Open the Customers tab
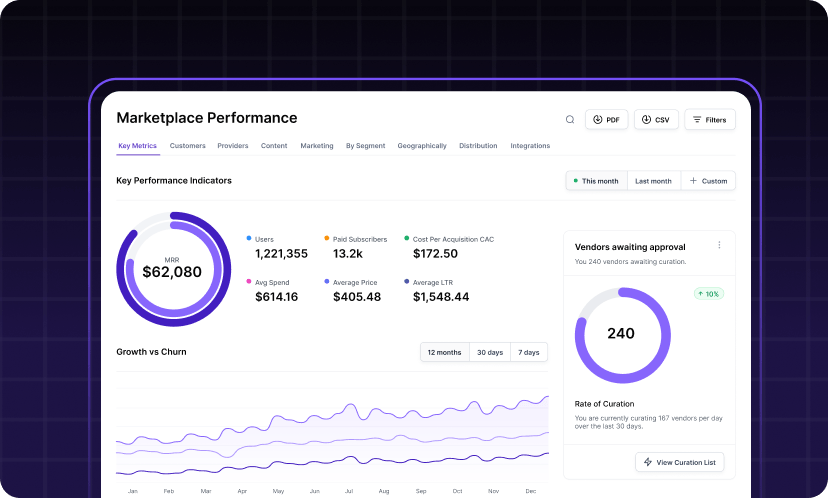This screenshot has width=828, height=498. [x=187, y=146]
